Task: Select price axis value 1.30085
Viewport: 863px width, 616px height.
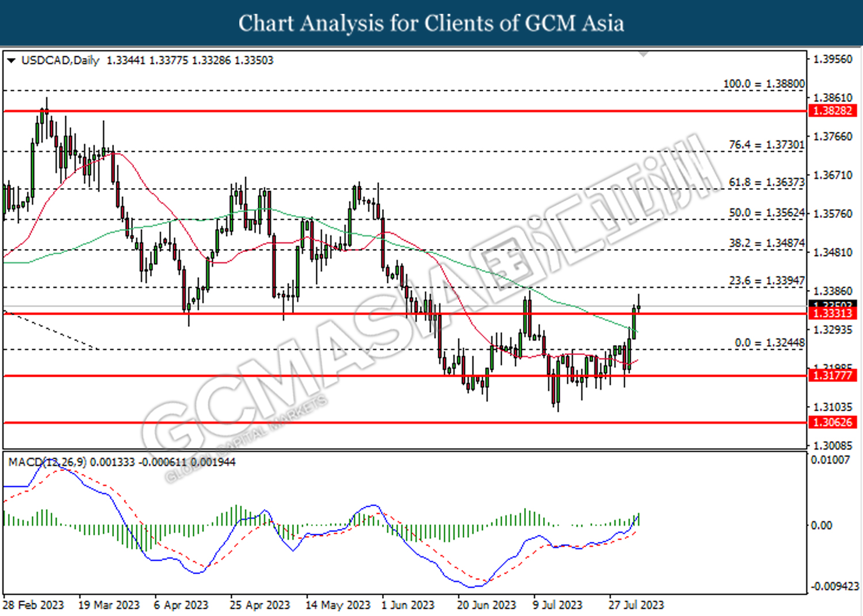Action: [x=833, y=446]
